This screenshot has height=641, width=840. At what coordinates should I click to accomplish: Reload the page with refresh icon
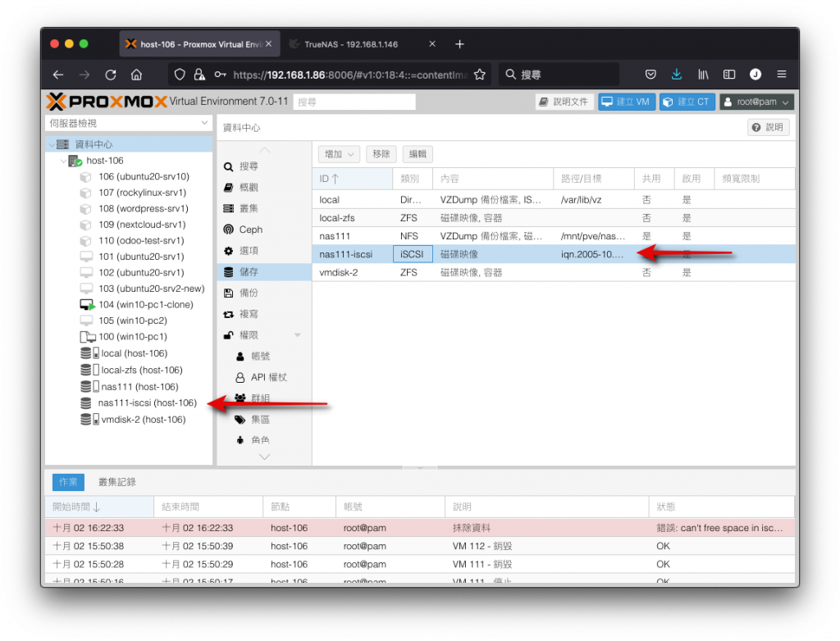[x=111, y=75]
